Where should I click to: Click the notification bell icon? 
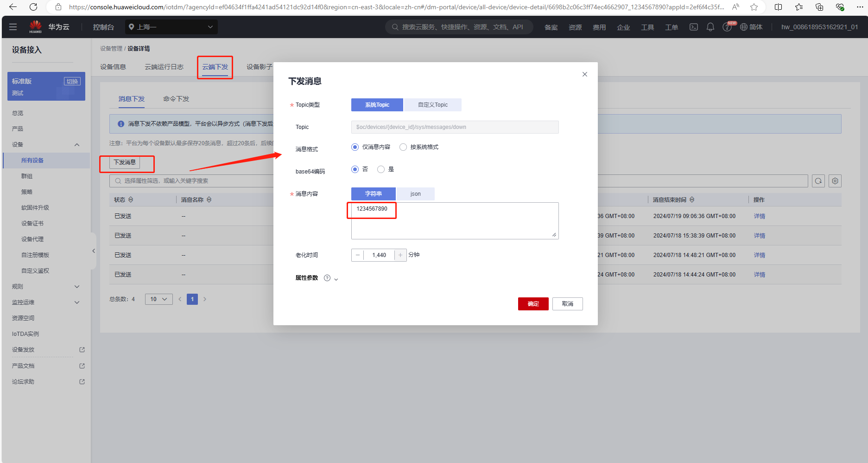click(710, 27)
